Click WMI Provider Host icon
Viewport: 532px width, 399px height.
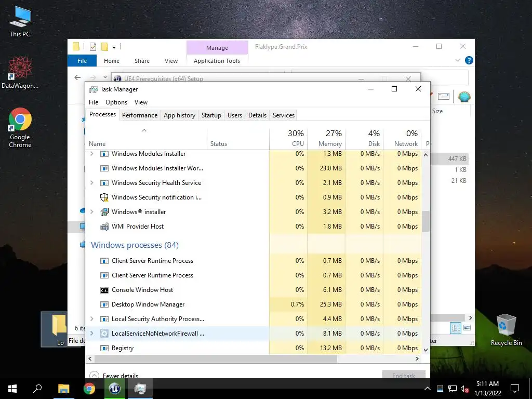click(x=104, y=227)
